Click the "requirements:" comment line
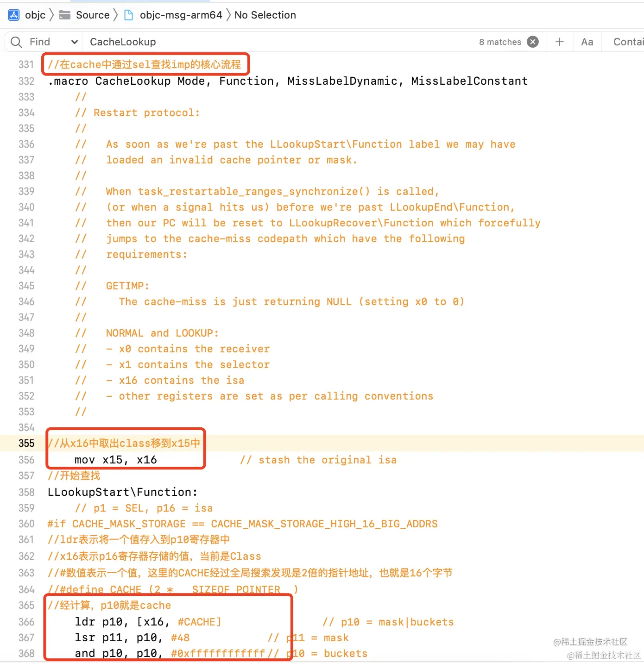644x663 pixels. pos(146,254)
